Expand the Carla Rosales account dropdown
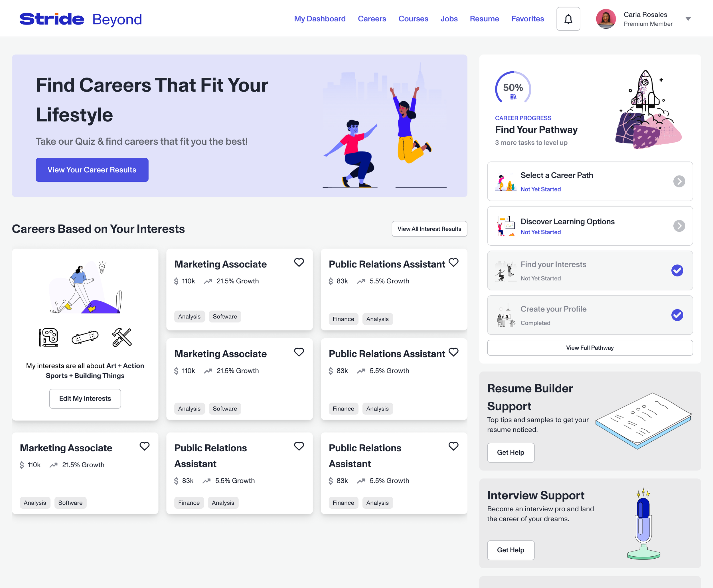713x588 pixels. coord(688,19)
